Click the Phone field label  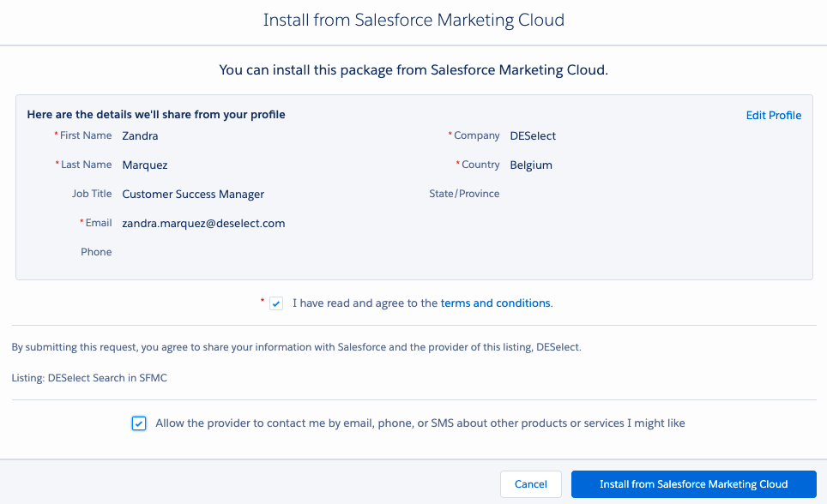pos(96,252)
